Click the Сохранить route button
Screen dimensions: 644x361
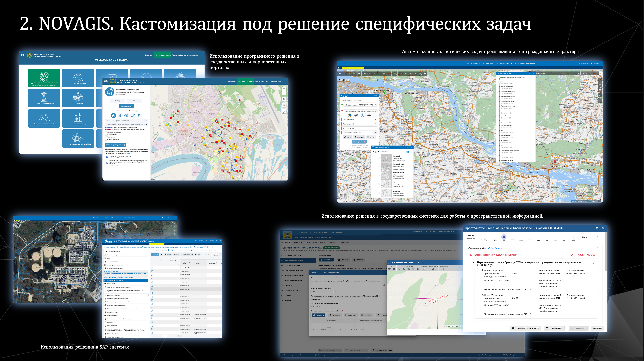[359, 142]
